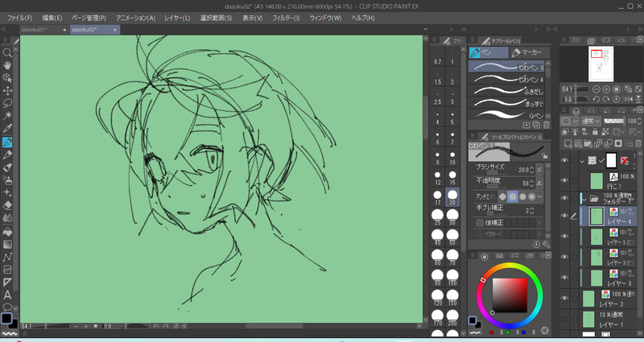Click the lock layer padlock icon
Viewport: 644px width, 342px height.
[595, 132]
